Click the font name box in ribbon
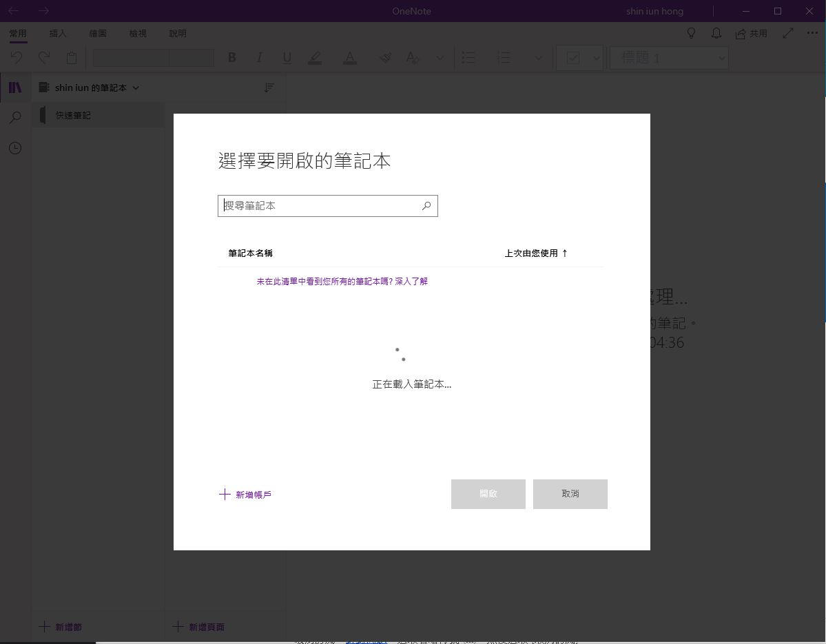 (131, 57)
